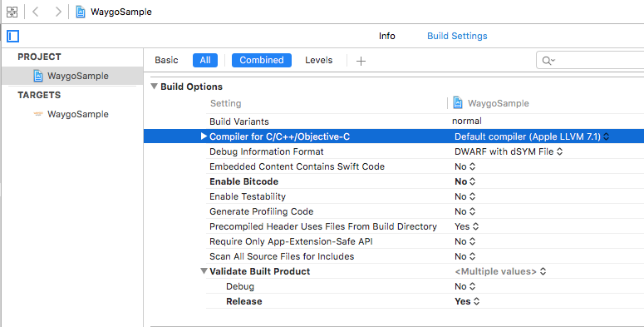Click the WaygoSample project file icon in sidebar
The image size is (644, 327).
(38, 76)
